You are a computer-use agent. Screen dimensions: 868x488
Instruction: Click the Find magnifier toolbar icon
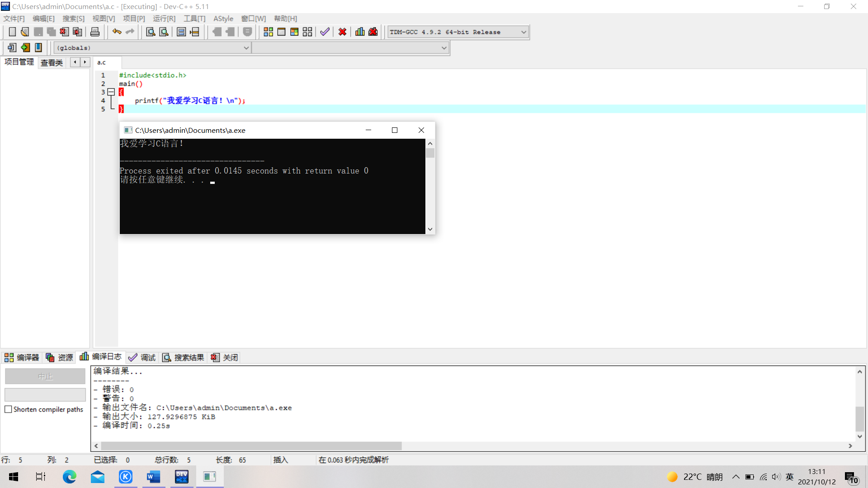[x=151, y=32]
